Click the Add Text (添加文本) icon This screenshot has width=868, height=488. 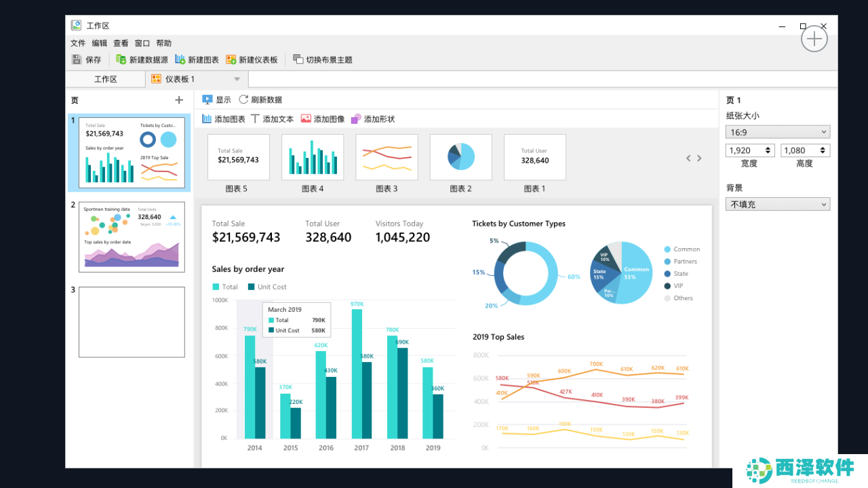pyautogui.click(x=255, y=119)
